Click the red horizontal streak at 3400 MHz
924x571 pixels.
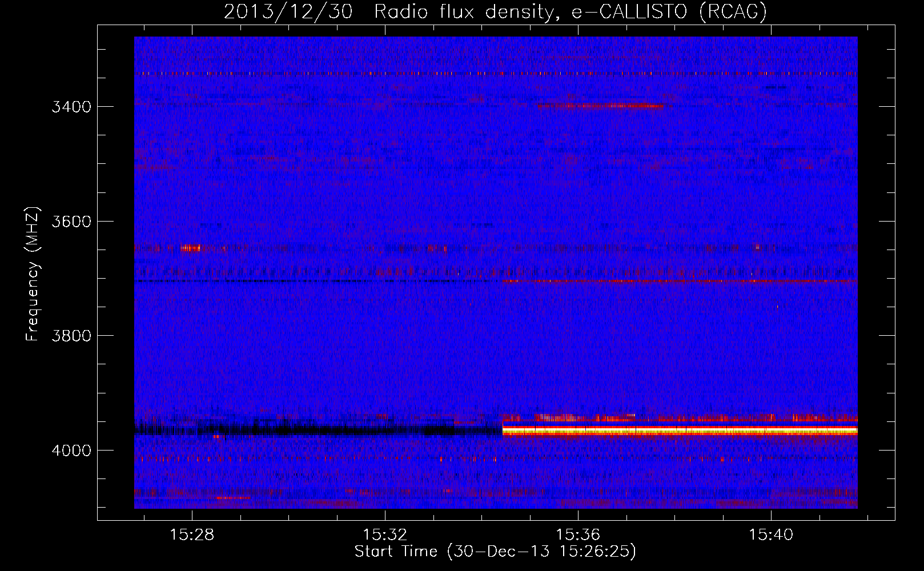point(601,106)
